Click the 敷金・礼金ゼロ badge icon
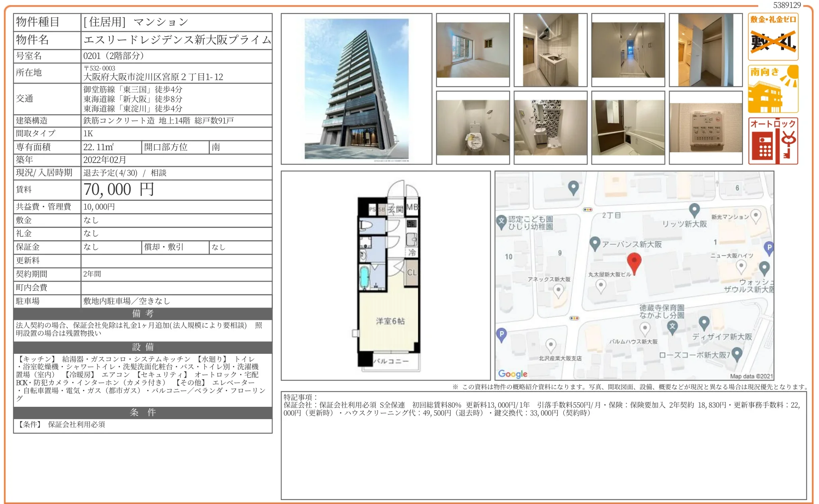Image resolution: width=819 pixels, height=504 pixels. [773, 37]
